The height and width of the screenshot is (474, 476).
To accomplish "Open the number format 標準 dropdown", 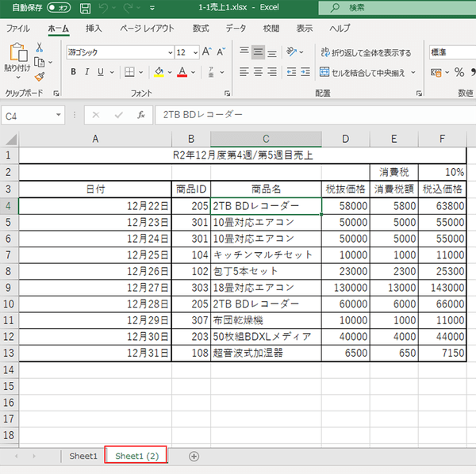I will tap(452, 52).
